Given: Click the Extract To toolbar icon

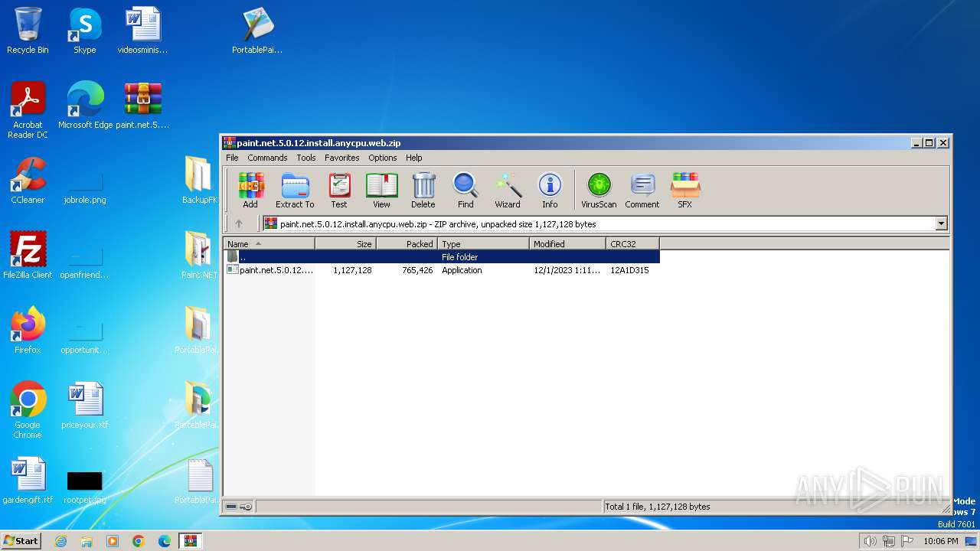Looking at the screenshot, I should pos(295,190).
